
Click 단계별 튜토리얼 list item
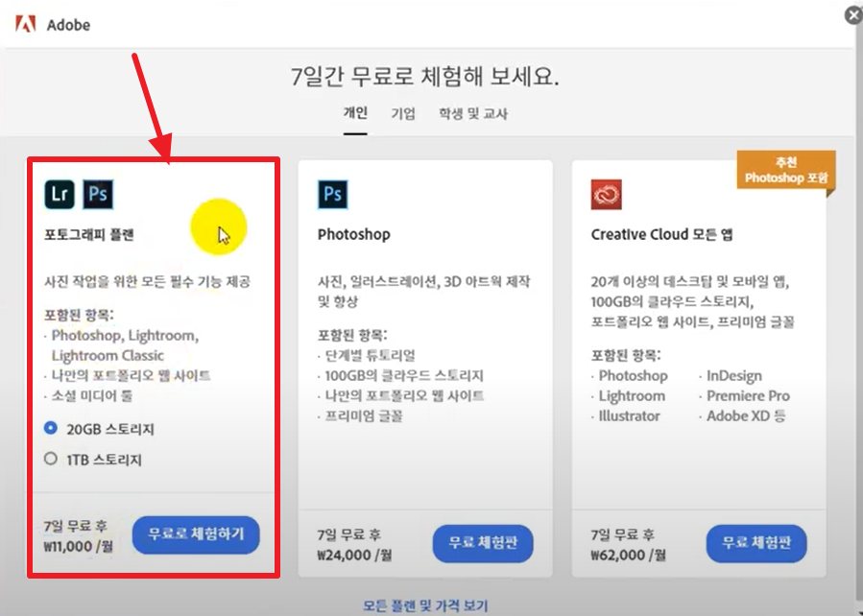(x=371, y=355)
